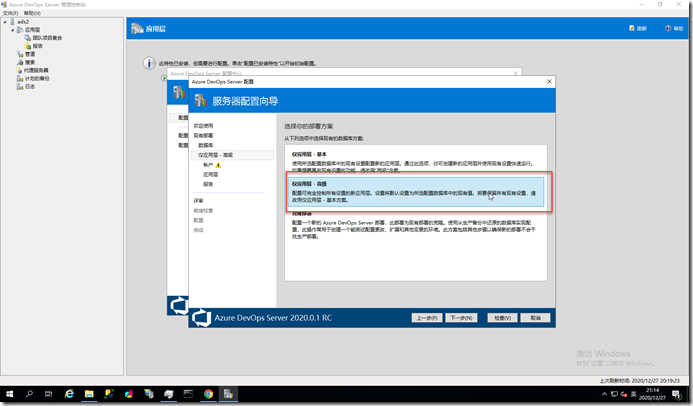Collapse the ads2 server tree node
Viewport: 693px width, 406px height.
5,22
